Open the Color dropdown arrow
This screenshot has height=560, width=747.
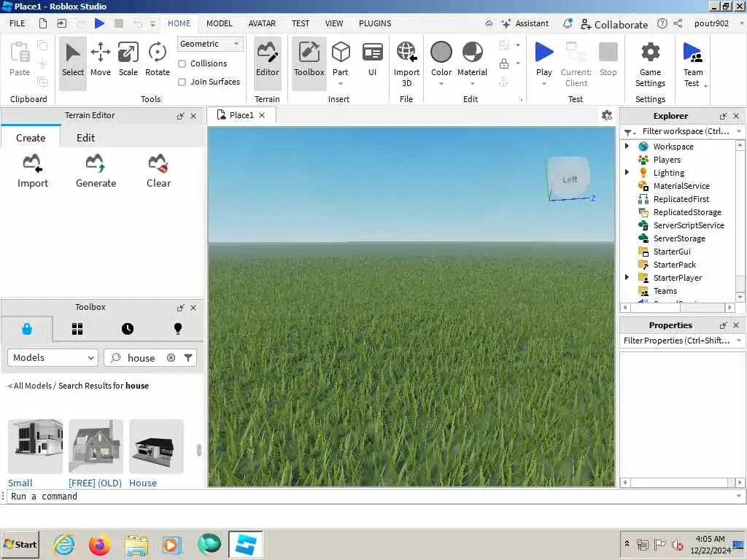[x=441, y=84]
